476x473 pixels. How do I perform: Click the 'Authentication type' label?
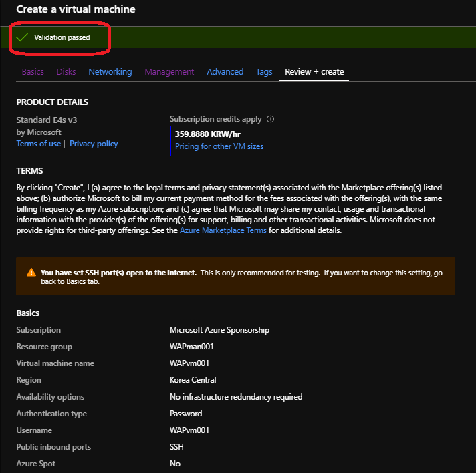[51, 414]
